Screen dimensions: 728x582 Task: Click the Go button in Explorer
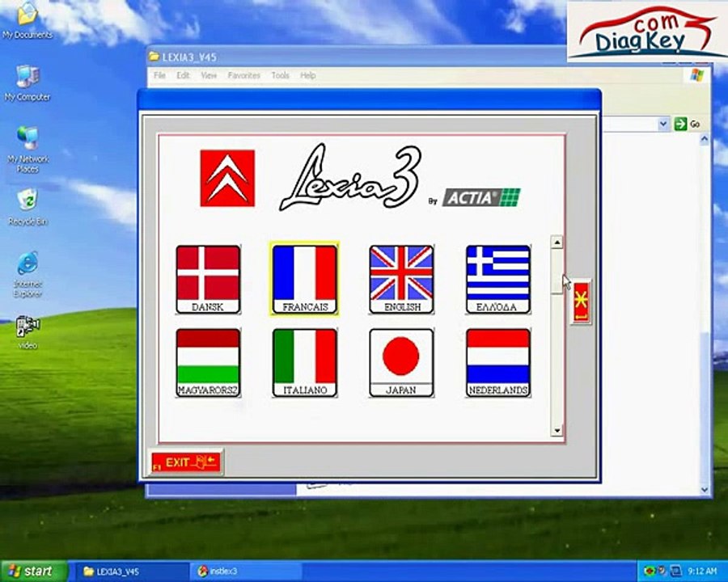688,124
